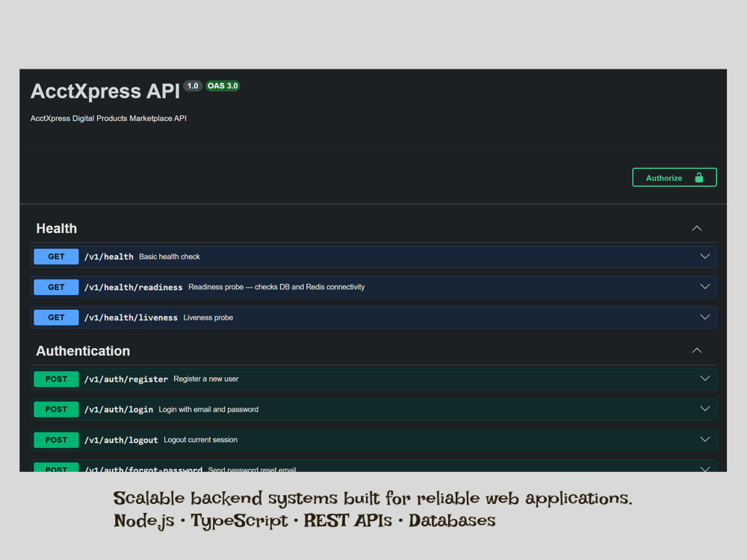747x560 pixels.
Task: Click 'Logout current session' description
Action: point(200,440)
